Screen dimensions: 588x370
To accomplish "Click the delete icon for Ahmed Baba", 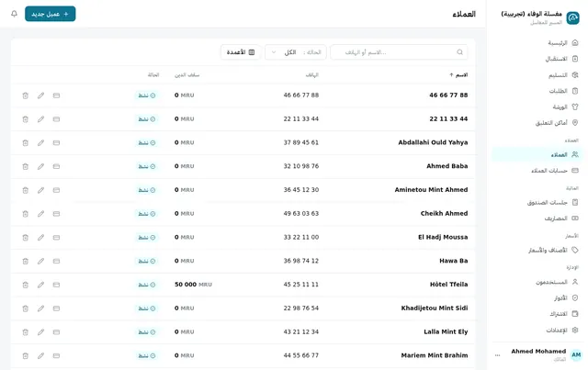I will coord(25,166).
